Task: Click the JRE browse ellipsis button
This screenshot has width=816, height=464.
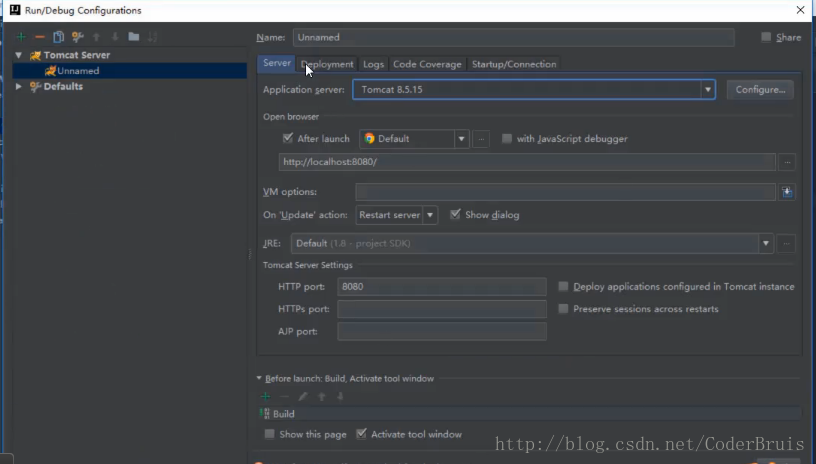Action: (x=786, y=243)
